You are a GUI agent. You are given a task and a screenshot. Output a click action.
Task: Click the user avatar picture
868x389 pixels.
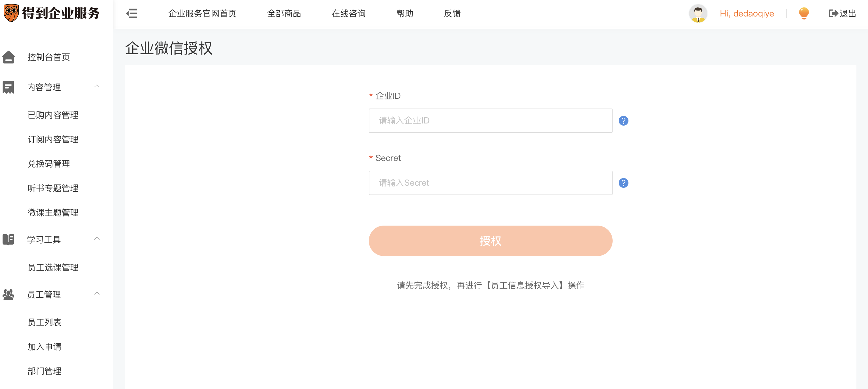pyautogui.click(x=698, y=13)
